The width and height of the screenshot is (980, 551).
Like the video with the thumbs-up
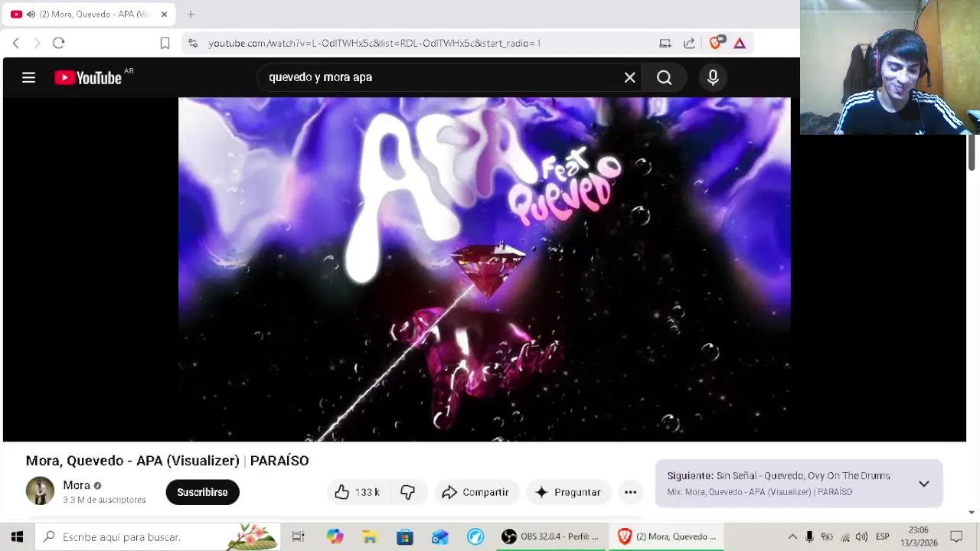coord(357,492)
